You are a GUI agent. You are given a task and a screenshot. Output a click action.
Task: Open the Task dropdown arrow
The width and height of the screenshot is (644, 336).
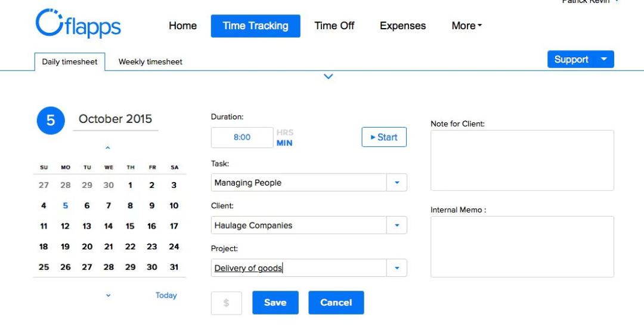pos(397,183)
